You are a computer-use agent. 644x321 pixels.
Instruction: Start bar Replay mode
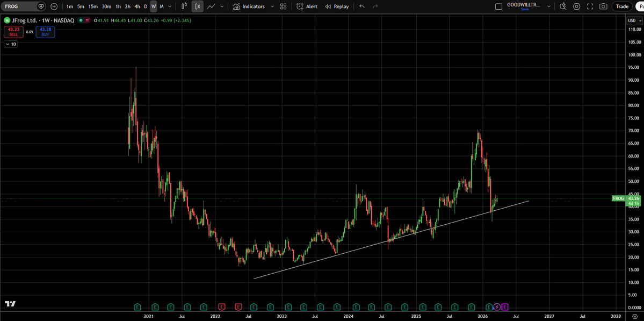pyautogui.click(x=337, y=6)
